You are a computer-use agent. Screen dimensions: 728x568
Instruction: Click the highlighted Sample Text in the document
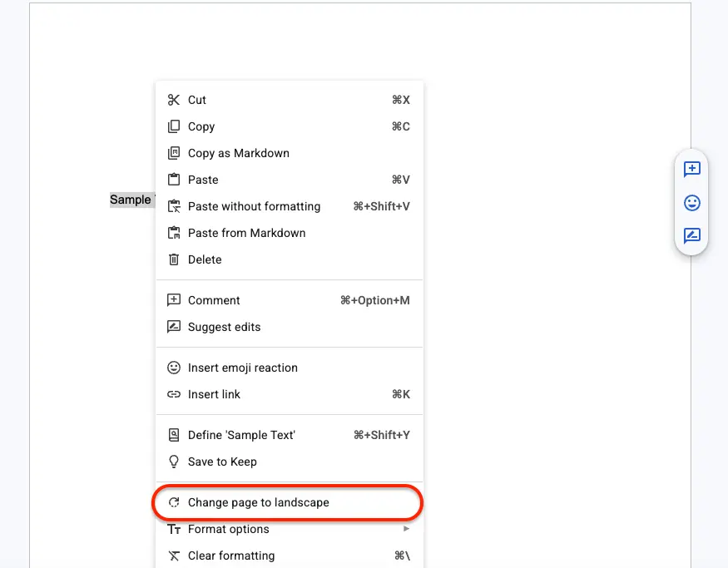(x=131, y=200)
